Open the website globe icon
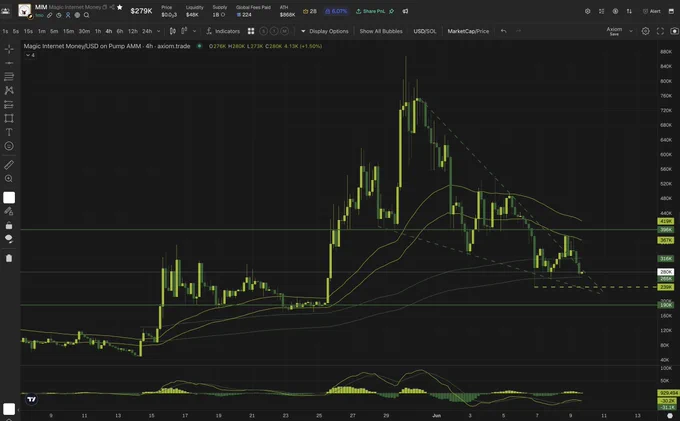Screen dimensions: 680x421 pyautogui.click(x=77, y=15)
